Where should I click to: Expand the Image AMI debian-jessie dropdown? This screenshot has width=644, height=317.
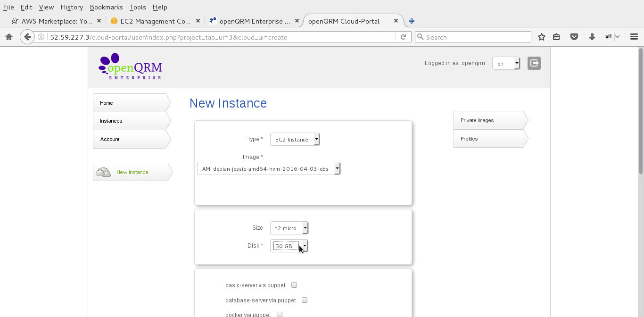coord(268,168)
